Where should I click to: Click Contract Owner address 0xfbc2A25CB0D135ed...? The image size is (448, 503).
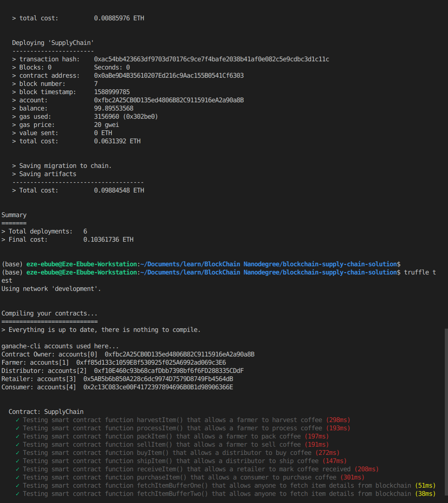180,354
